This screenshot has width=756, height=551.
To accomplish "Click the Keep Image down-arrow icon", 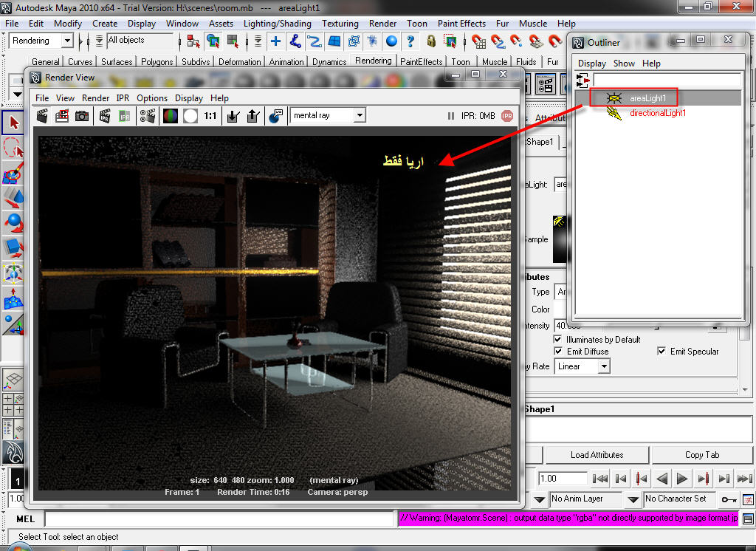I will coord(233,116).
